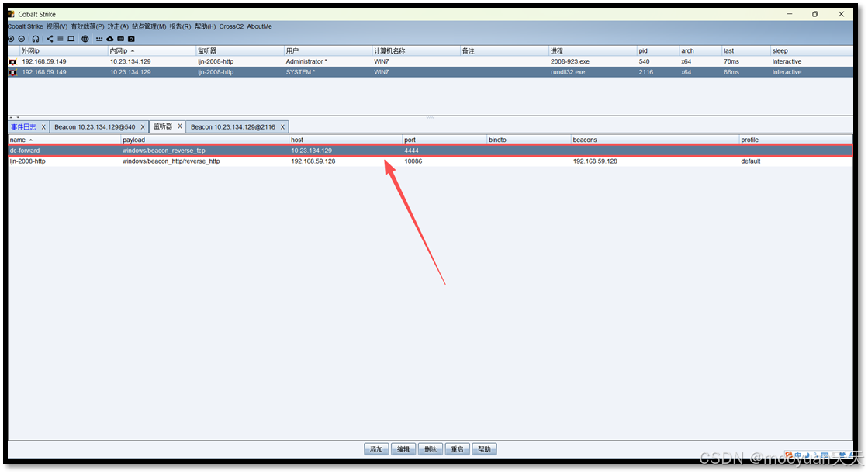Select session with user Administrator *
Screen dimensions: 868x474
(431, 62)
